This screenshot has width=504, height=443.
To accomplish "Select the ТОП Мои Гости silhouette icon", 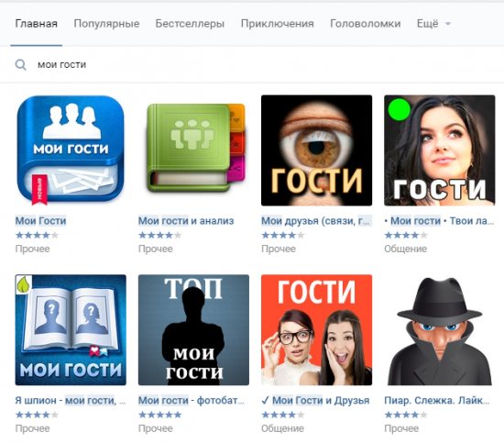I will click(x=193, y=330).
